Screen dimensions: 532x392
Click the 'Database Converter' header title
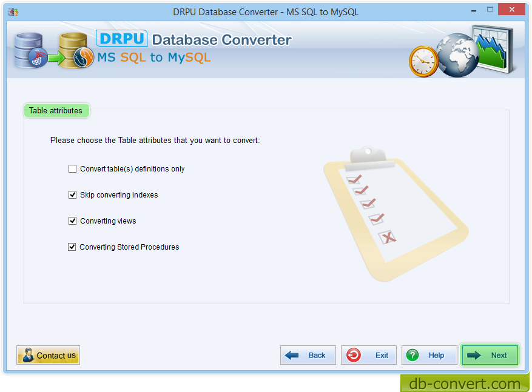[x=221, y=39]
